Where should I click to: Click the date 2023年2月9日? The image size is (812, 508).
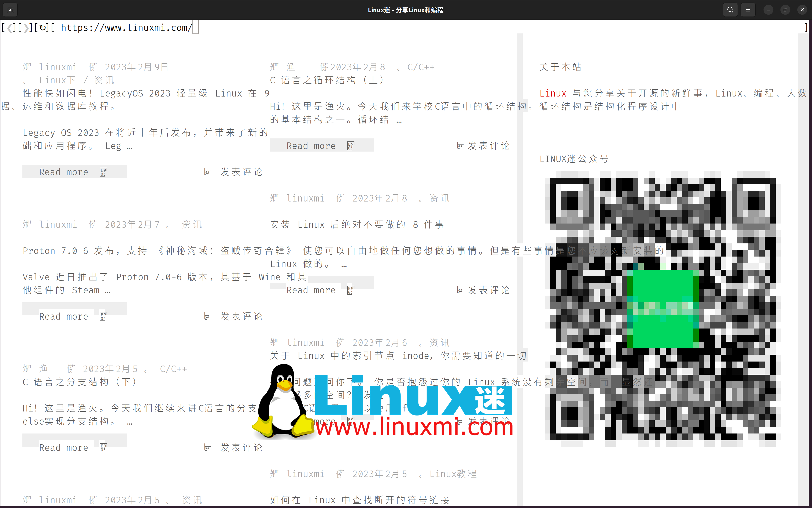(137, 67)
